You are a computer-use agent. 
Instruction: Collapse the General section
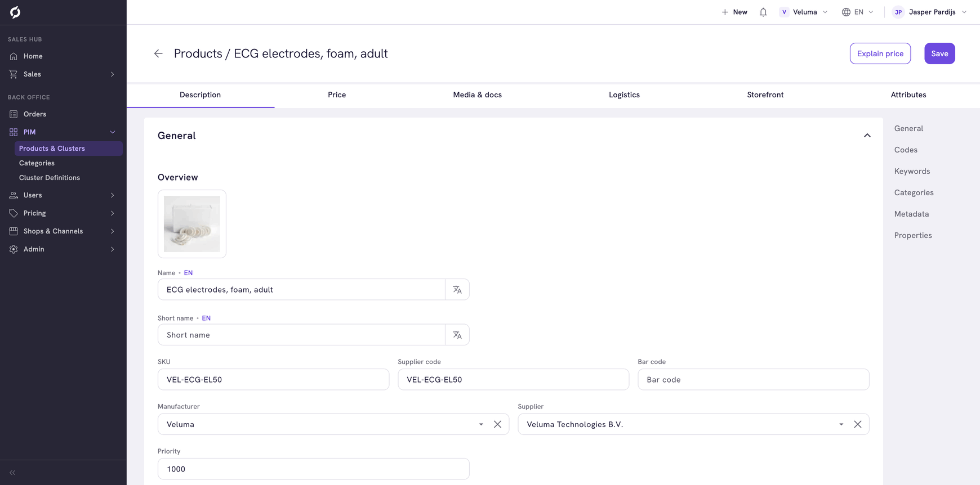[x=867, y=136]
